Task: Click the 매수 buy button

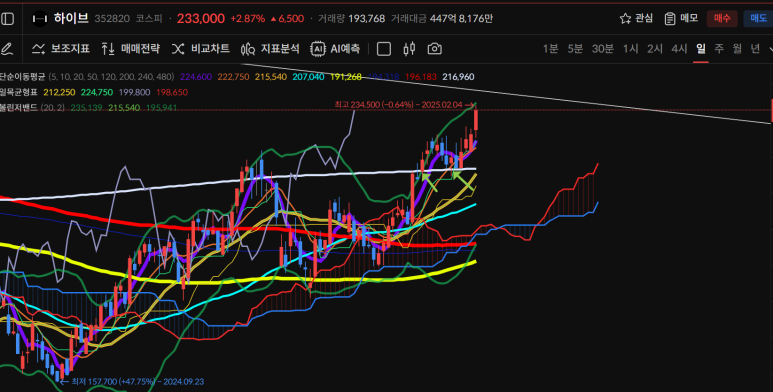Action: point(722,19)
